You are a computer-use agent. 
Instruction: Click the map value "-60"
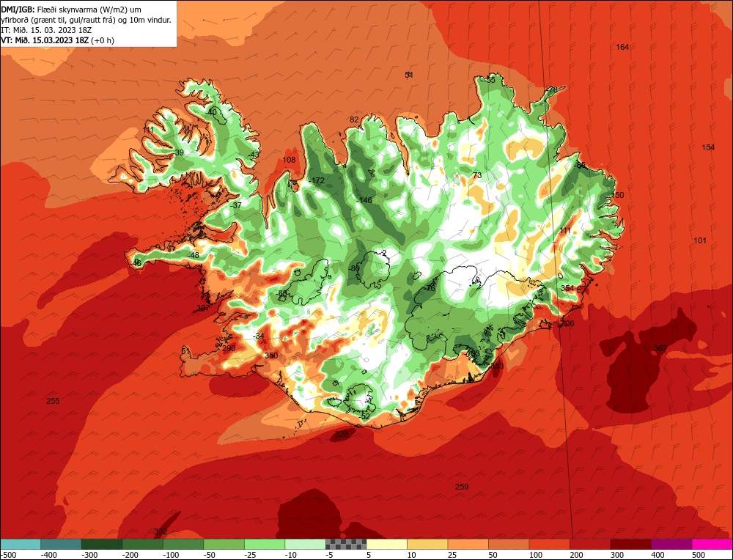282,293
